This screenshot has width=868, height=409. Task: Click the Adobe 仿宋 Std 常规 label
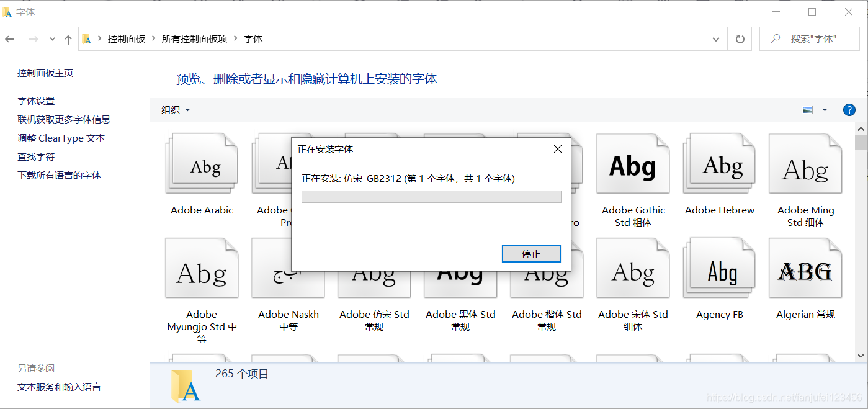coord(374,320)
